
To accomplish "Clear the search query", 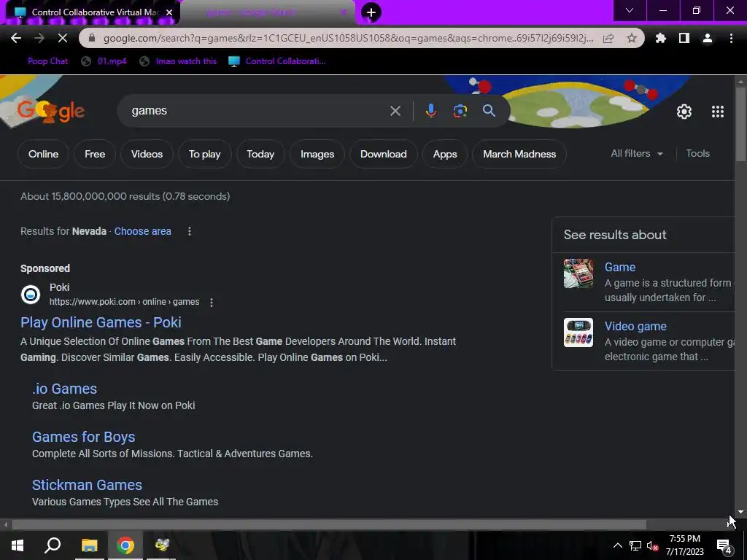I will tap(395, 111).
